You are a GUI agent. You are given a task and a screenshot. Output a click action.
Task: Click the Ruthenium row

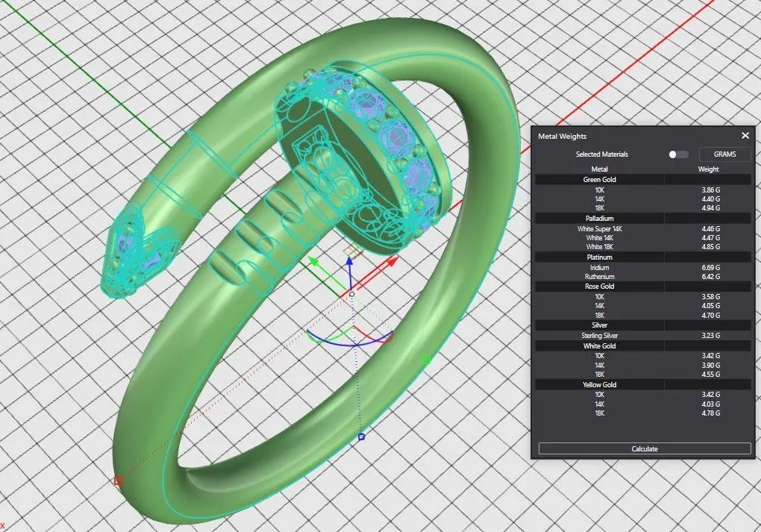643,277
